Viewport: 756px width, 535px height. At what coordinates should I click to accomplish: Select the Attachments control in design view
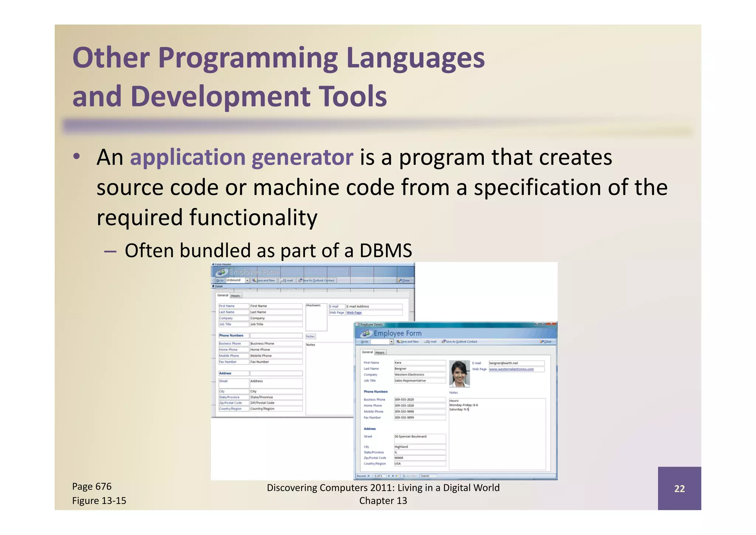(x=316, y=317)
